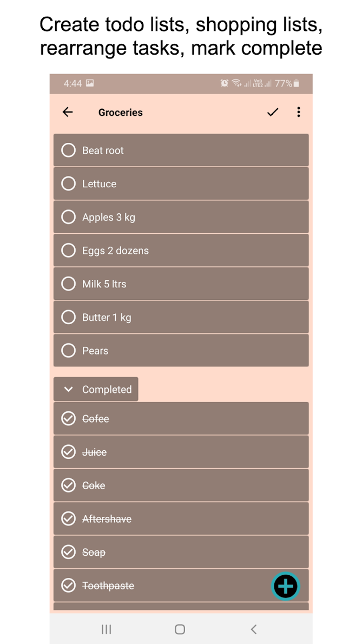
Task: Tap the completed Aftershave text
Action: click(x=107, y=519)
